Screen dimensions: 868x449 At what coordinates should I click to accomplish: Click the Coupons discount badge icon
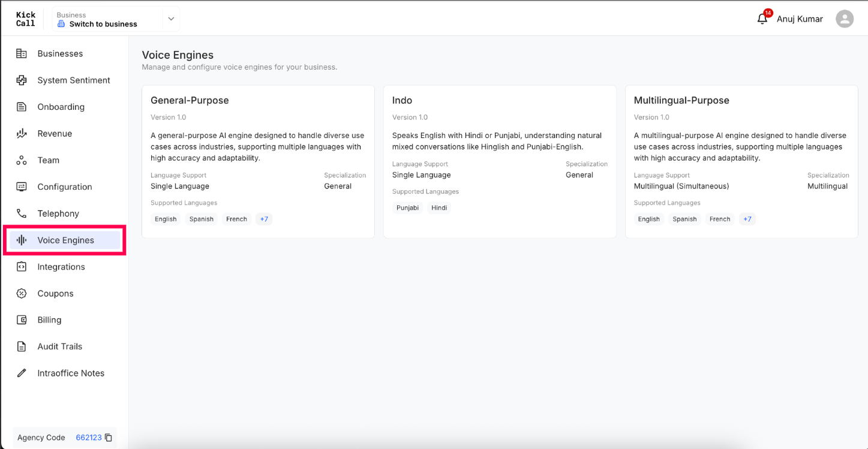coord(22,294)
